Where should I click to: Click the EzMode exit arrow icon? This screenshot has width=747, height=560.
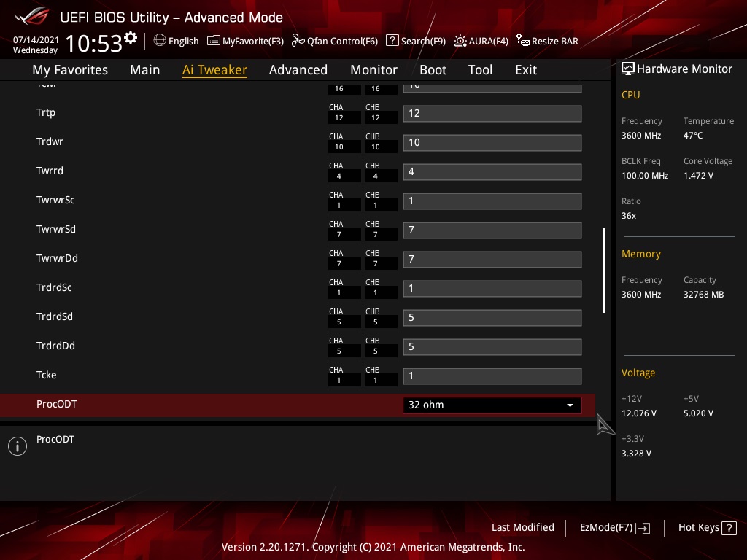coord(643,528)
